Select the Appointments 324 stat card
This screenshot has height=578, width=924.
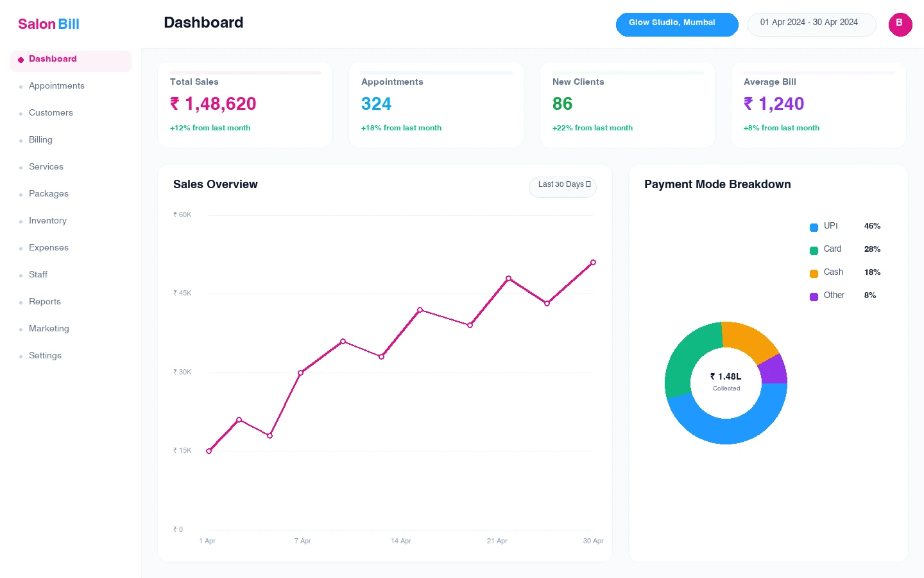[436, 105]
